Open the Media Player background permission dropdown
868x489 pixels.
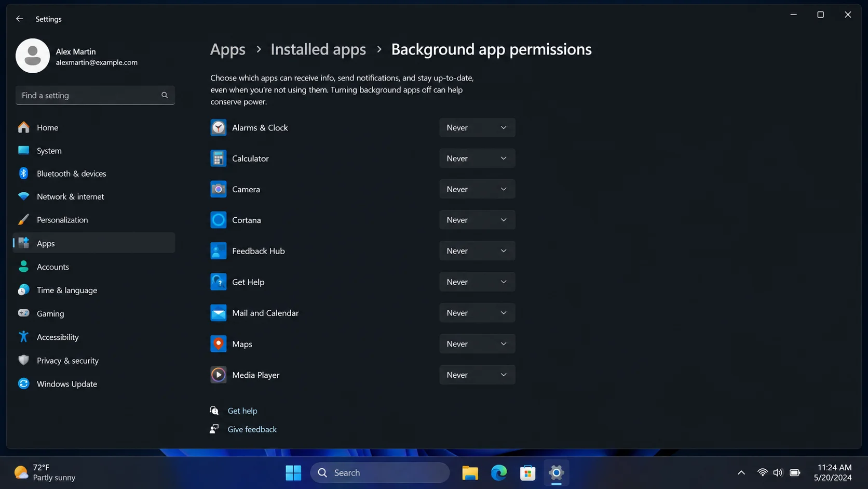[x=477, y=375]
